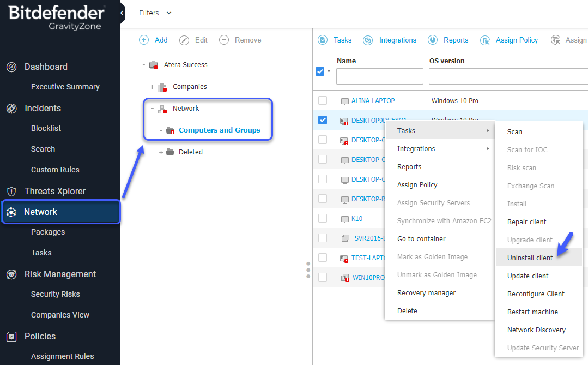The height and width of the screenshot is (365, 588).
Task: Open Security Risks in sidebar
Action: click(x=55, y=294)
